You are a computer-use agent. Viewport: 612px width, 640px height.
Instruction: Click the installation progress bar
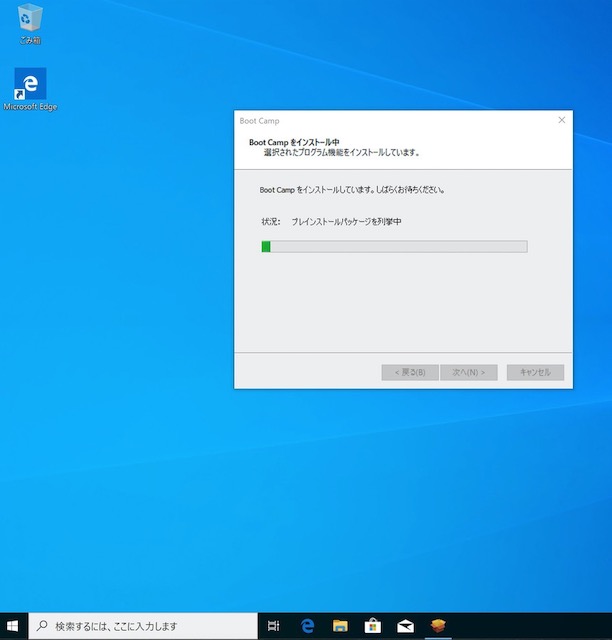[x=394, y=247]
